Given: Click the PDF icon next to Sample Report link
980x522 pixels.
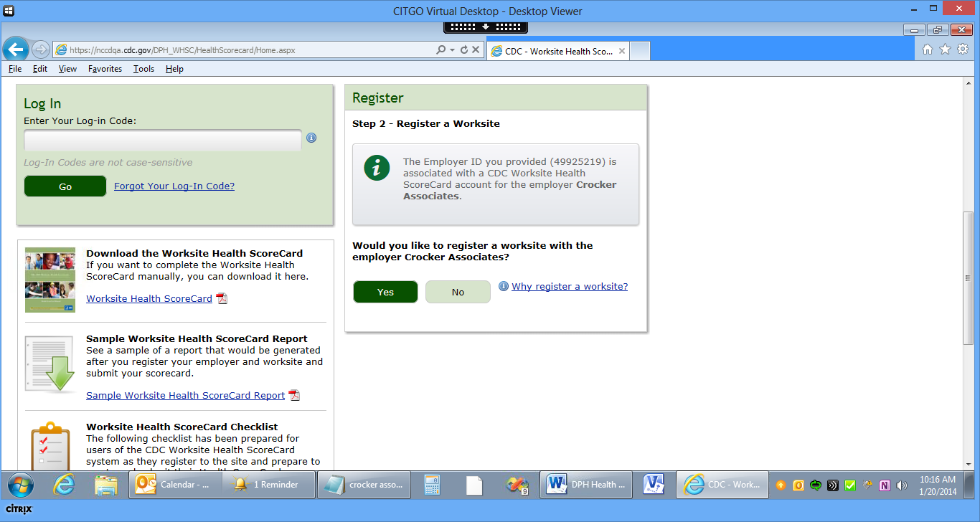Looking at the screenshot, I should coord(294,396).
